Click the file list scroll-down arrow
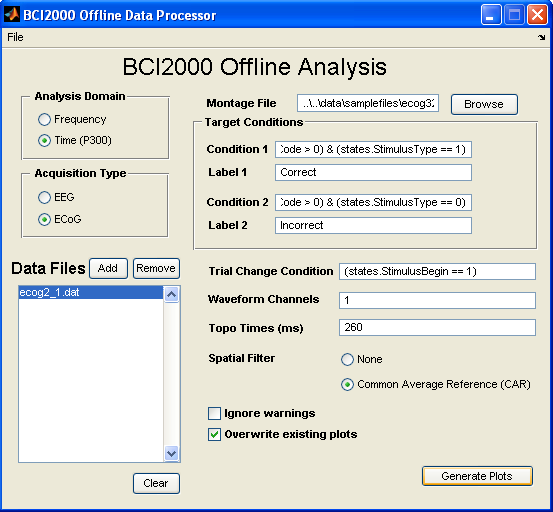This screenshot has height=512, width=553. point(172,453)
